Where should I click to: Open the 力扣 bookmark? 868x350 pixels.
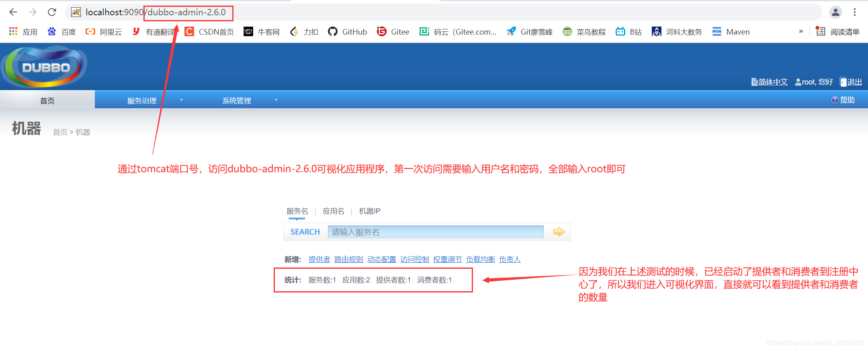pyautogui.click(x=304, y=31)
